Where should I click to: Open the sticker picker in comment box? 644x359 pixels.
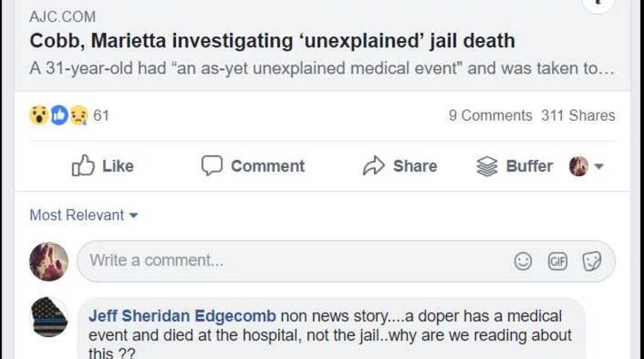(592, 261)
